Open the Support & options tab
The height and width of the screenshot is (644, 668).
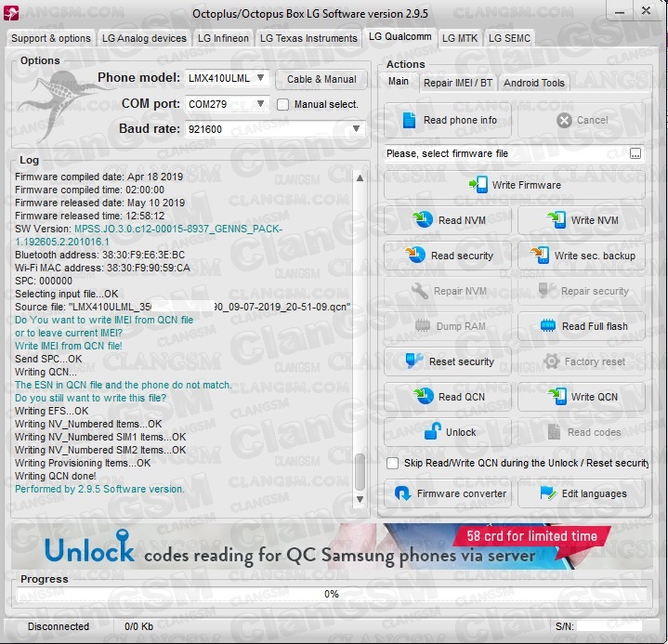[51, 38]
